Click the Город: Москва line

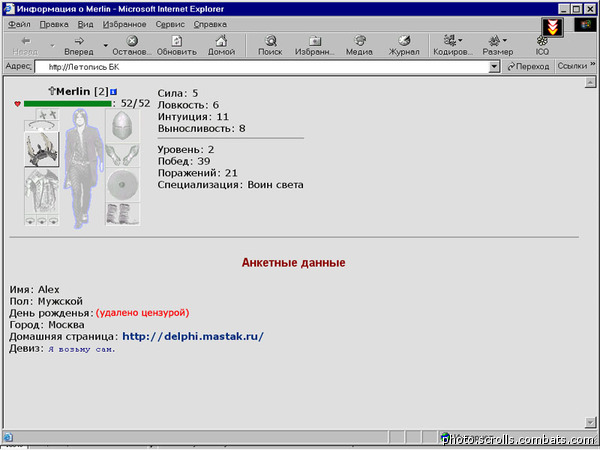coord(47,325)
